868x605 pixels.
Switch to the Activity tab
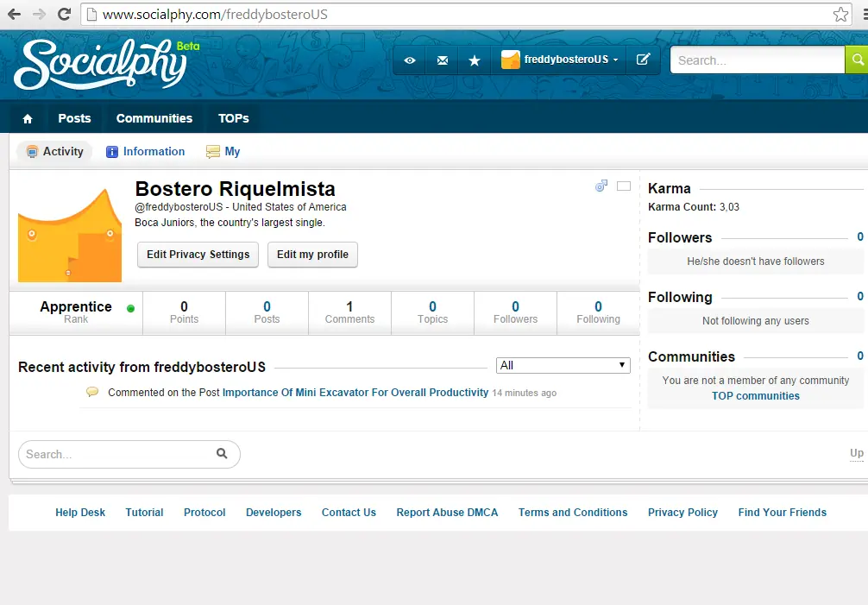coord(55,152)
